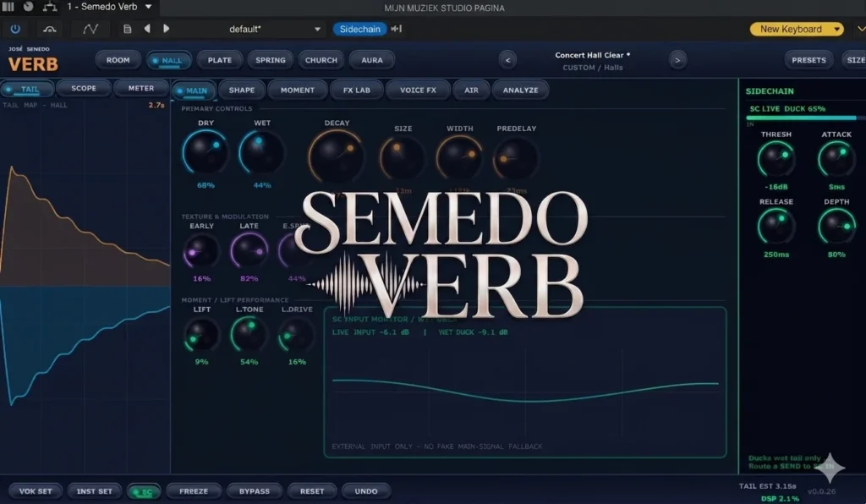
Task: Open the PRESETS browser
Action: (x=808, y=60)
